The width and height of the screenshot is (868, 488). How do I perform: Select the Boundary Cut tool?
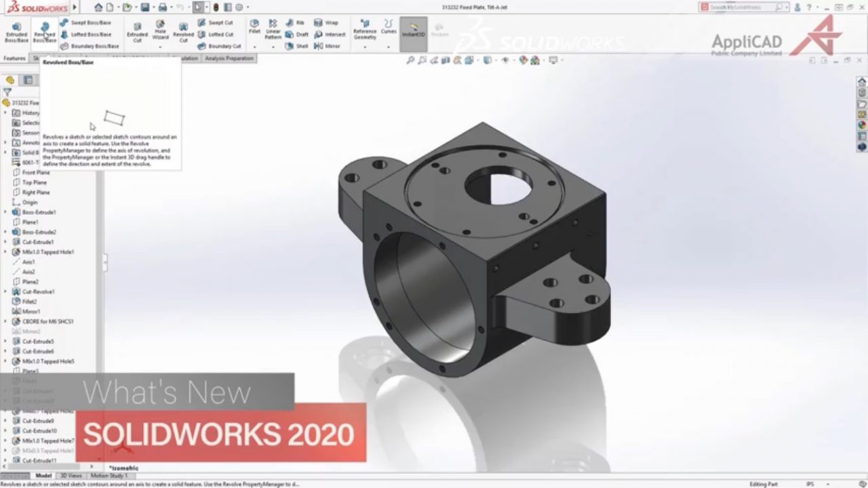click(220, 46)
